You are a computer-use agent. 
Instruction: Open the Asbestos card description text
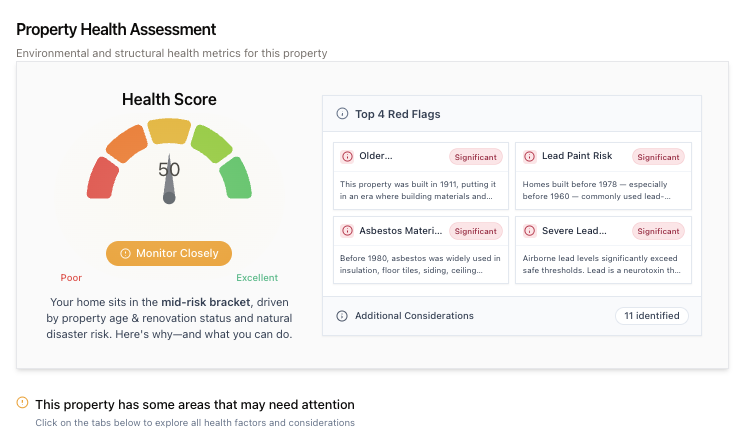420,264
